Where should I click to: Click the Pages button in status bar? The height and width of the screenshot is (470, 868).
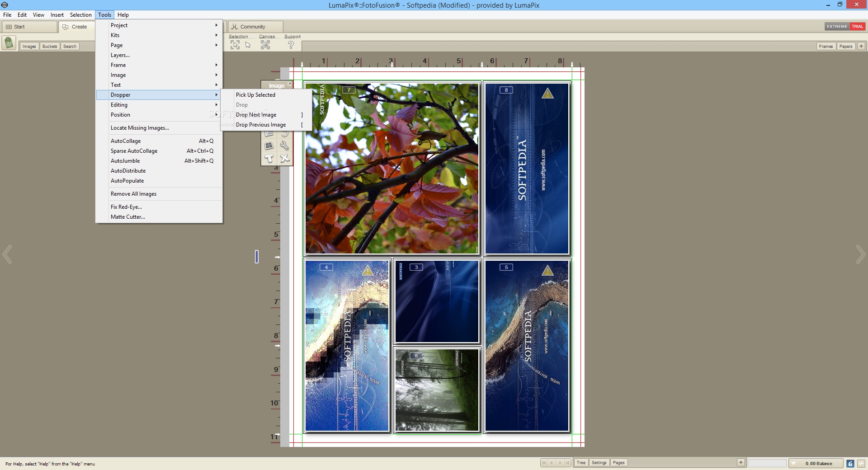click(x=618, y=462)
